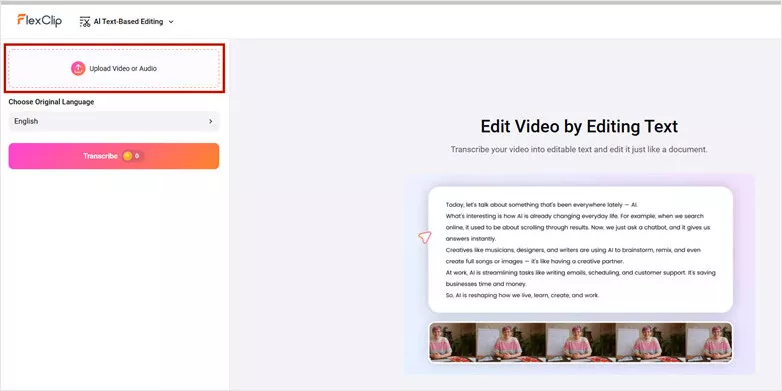
Task: Click the demo transcript text card
Action: point(581,250)
